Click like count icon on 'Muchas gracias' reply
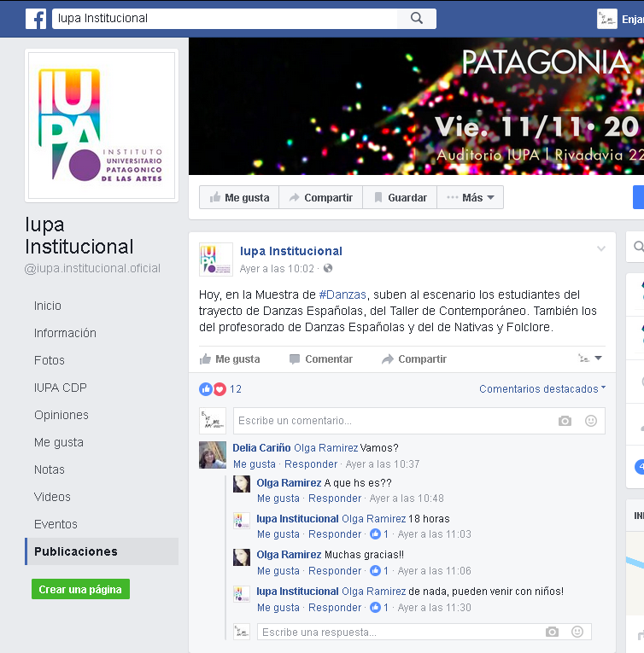 point(375,570)
